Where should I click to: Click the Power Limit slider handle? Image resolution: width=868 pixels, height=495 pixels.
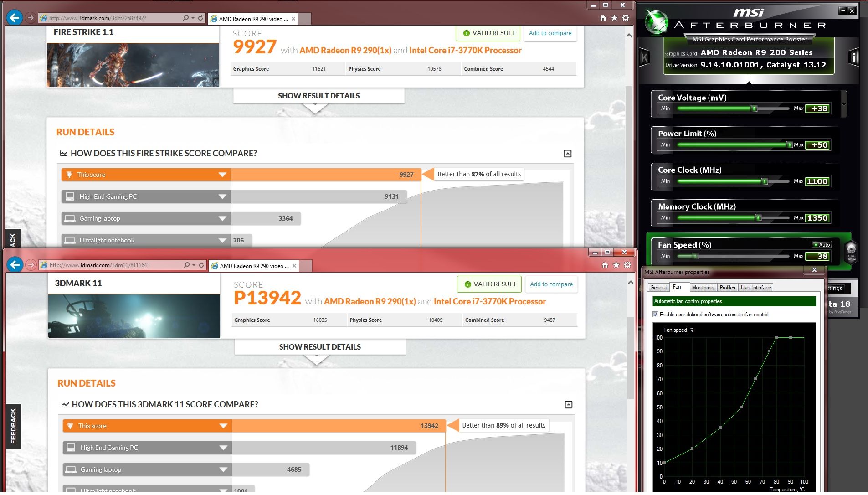click(790, 145)
